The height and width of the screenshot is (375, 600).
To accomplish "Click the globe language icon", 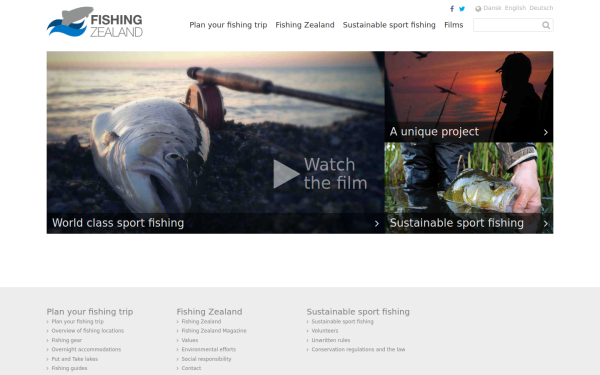I will click(x=478, y=8).
